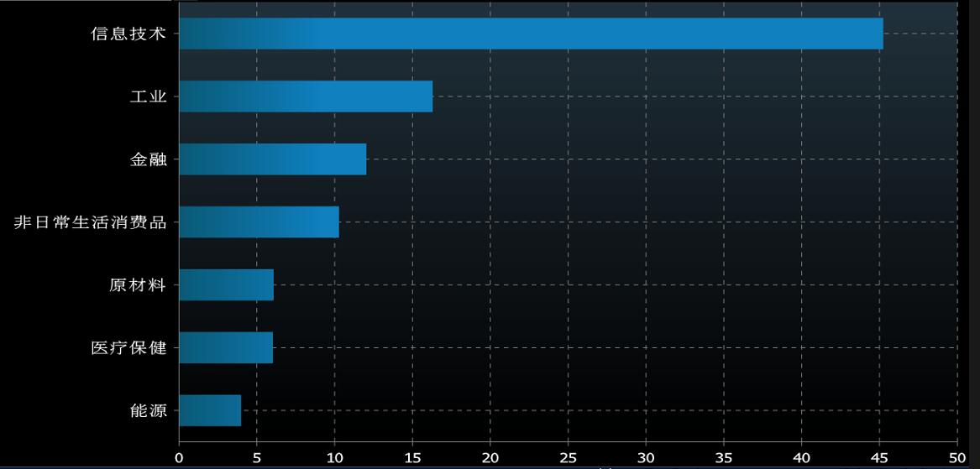The width and height of the screenshot is (980, 469).
Task: Click the 原材料 category label
Action: pos(139,286)
